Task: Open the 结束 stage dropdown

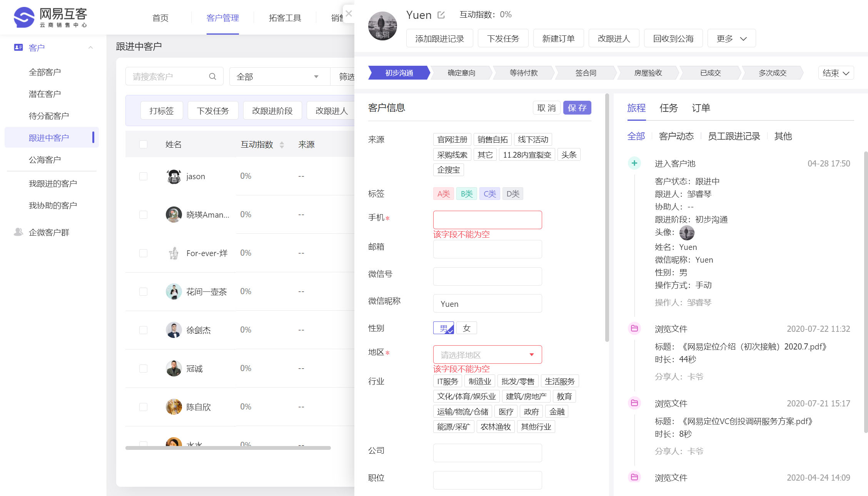Action: coord(835,73)
